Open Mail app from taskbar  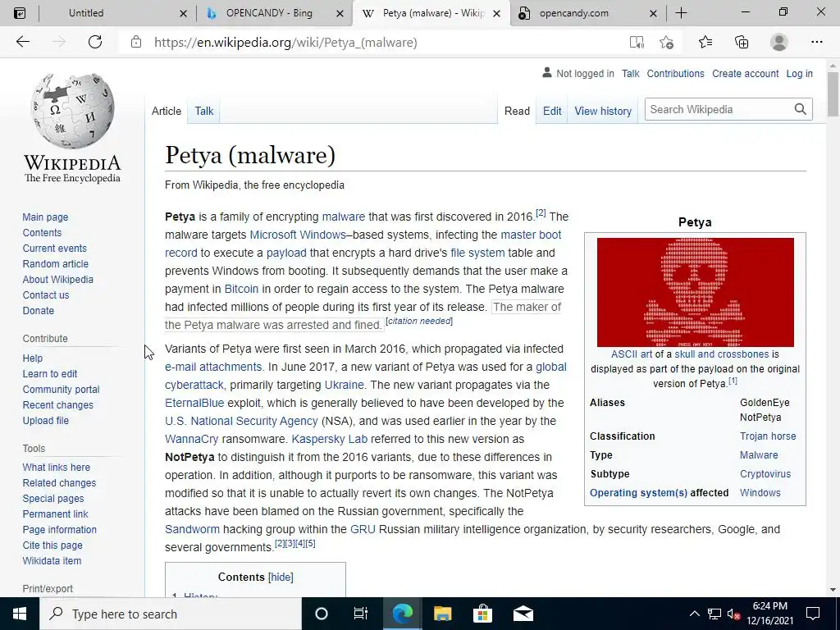(x=523, y=614)
